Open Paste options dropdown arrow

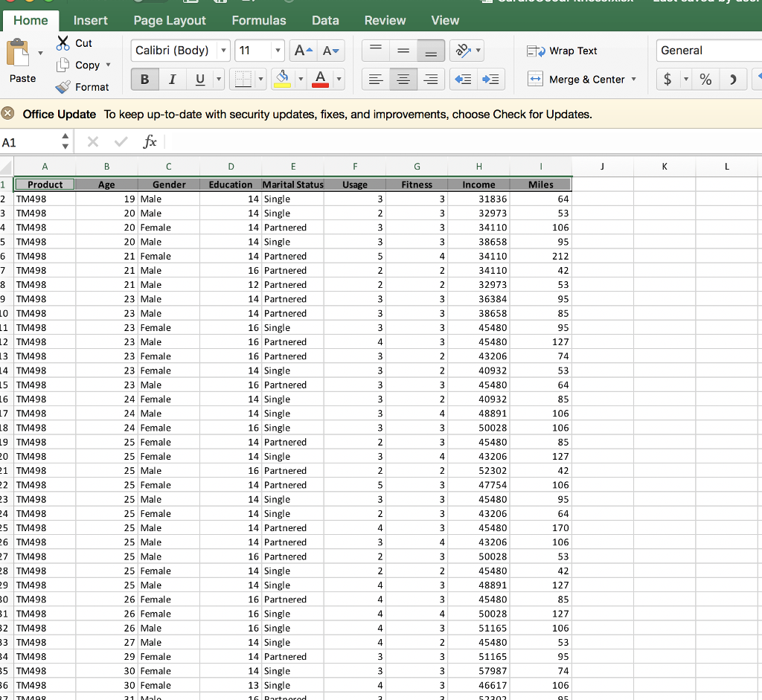[x=40, y=53]
